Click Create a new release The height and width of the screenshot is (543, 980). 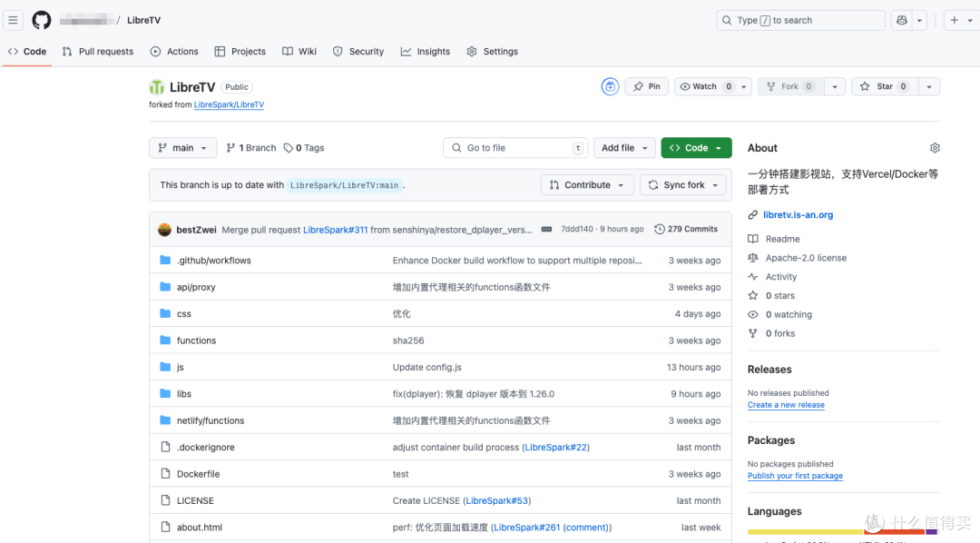click(786, 405)
